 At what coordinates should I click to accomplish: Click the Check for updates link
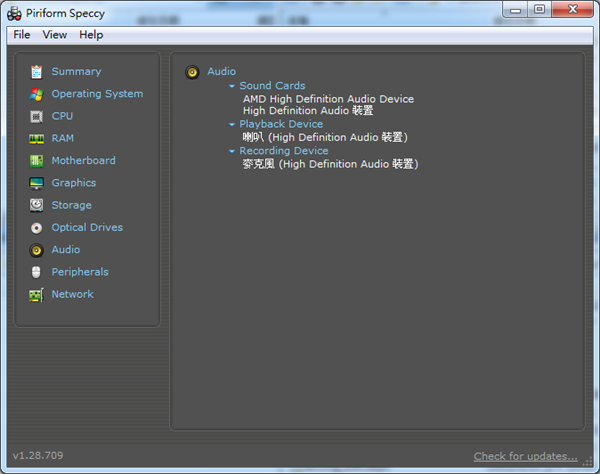pyautogui.click(x=525, y=456)
